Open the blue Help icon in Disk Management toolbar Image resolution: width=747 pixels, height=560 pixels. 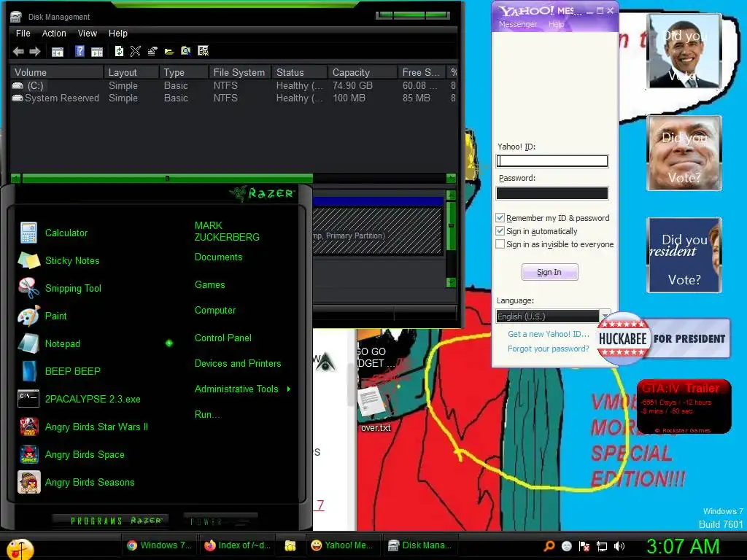pyautogui.click(x=80, y=51)
